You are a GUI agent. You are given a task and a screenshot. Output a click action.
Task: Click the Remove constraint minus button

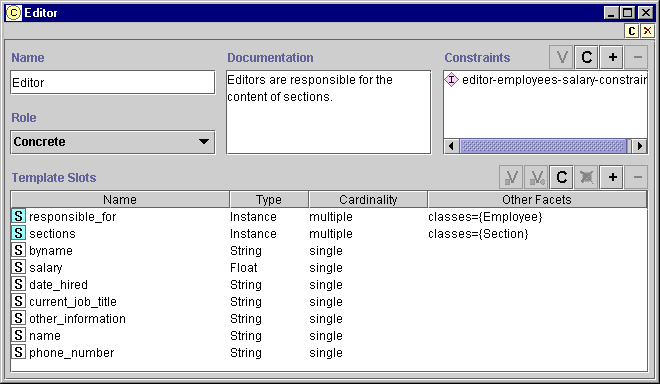pos(637,57)
